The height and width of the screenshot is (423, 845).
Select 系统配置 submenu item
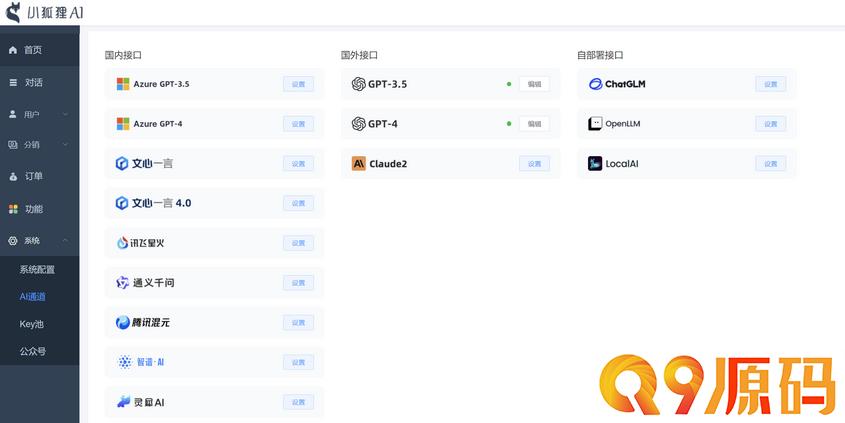(39, 269)
